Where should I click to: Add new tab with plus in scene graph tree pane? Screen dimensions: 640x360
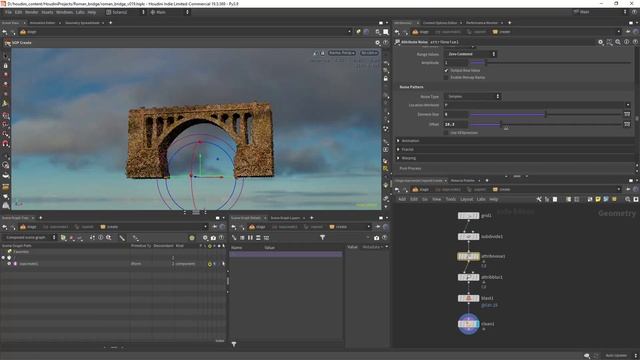tap(40, 218)
